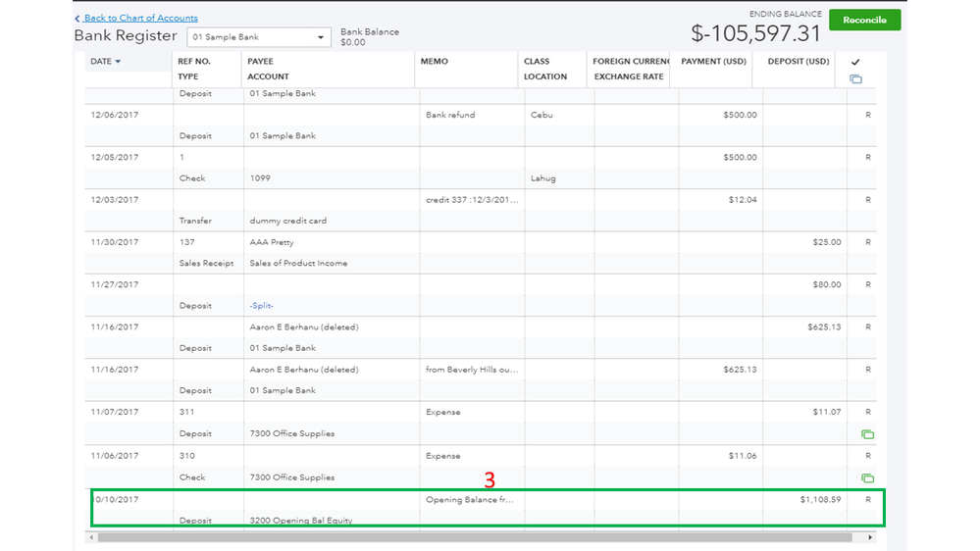Click the $1,108.59 deposit amount
The height and width of the screenshot is (551, 980).
pos(820,500)
